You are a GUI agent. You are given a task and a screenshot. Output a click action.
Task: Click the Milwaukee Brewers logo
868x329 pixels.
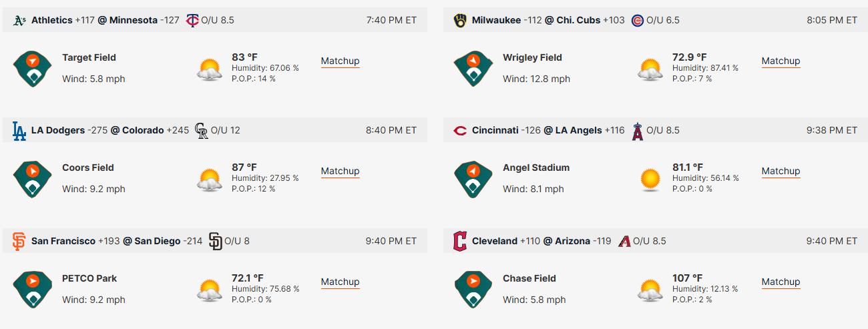[460, 20]
